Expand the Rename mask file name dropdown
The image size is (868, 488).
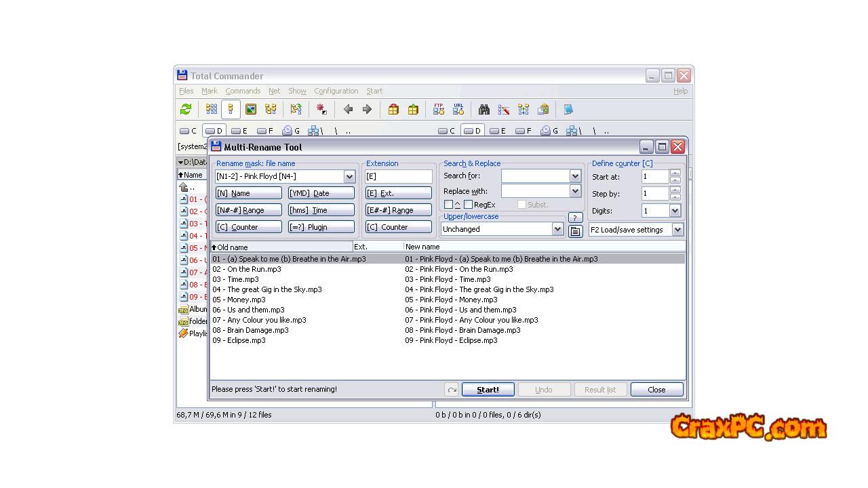[349, 177]
